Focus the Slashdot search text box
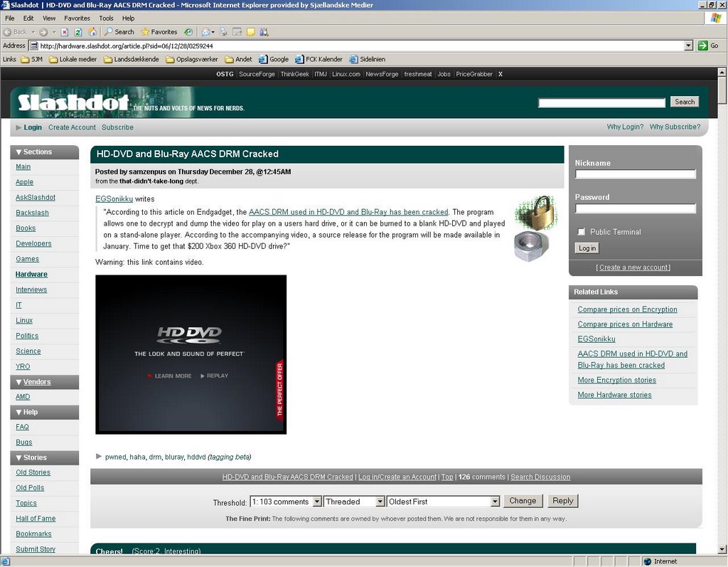The image size is (728, 567). point(601,102)
